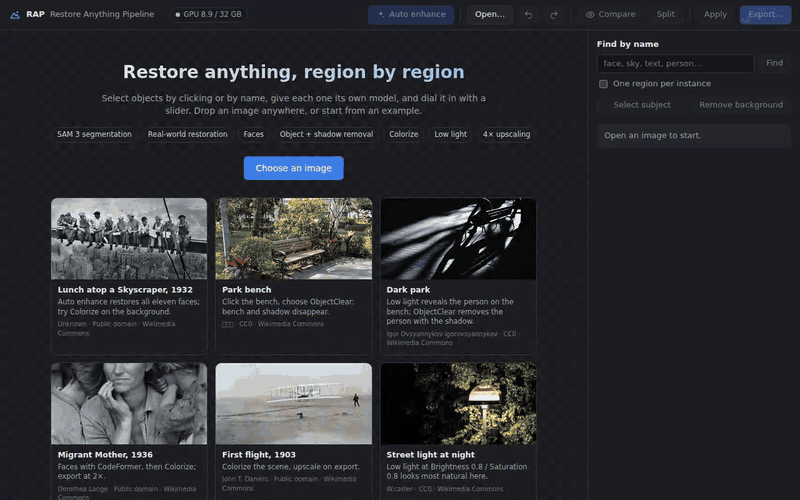
Task: Click the Faces tag
Action: 254,134
